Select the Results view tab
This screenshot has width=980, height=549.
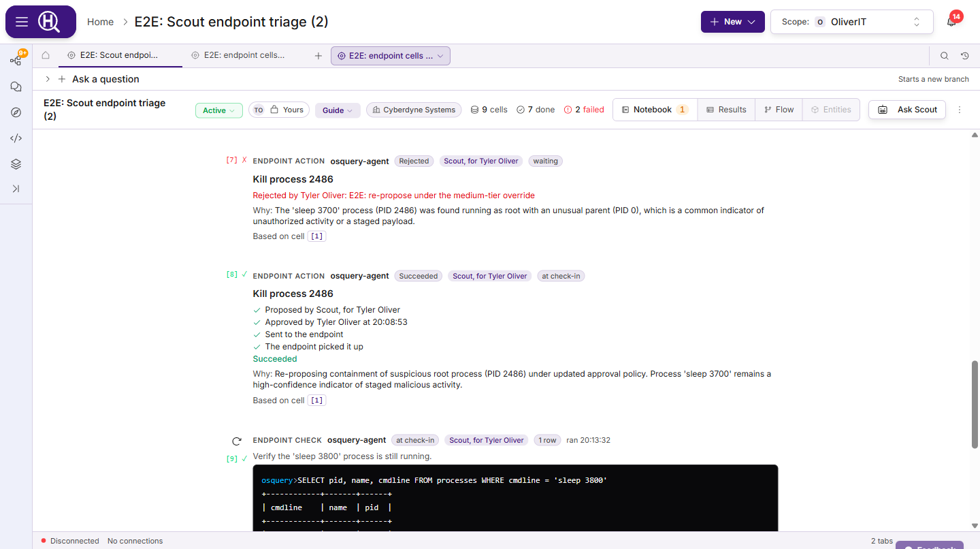click(726, 110)
